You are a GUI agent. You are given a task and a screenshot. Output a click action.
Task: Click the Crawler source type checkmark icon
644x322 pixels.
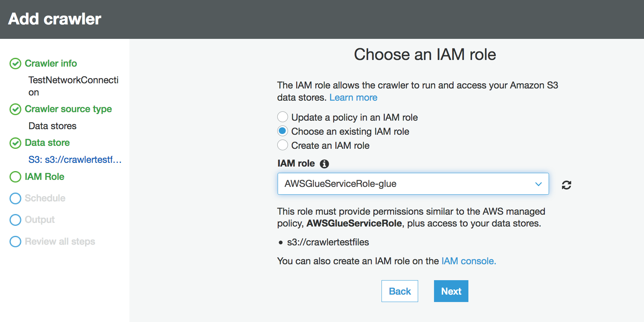coord(15,109)
